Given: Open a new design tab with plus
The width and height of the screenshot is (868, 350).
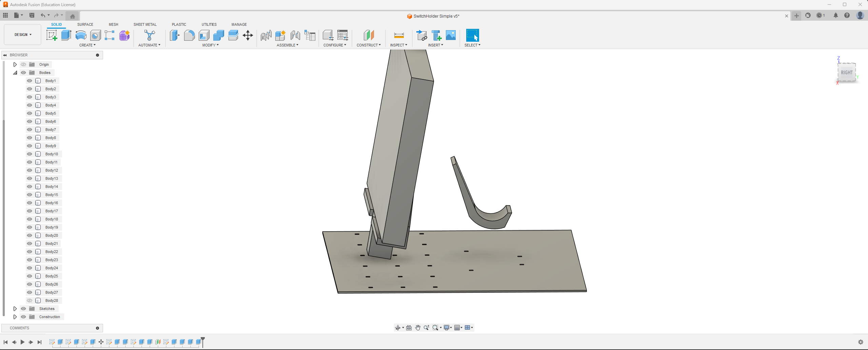Looking at the screenshot, I should point(796,16).
